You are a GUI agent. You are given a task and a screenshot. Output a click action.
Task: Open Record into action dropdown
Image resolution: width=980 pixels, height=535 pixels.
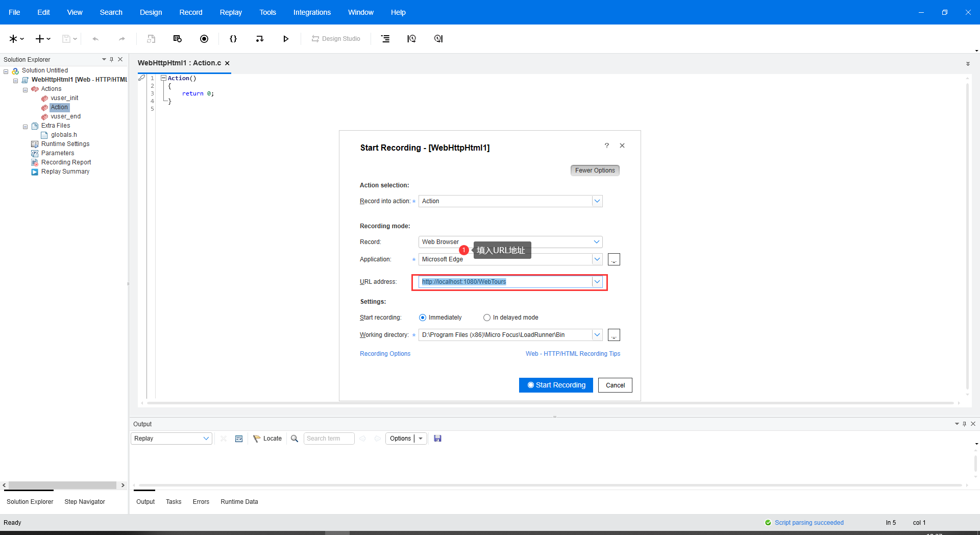point(597,201)
